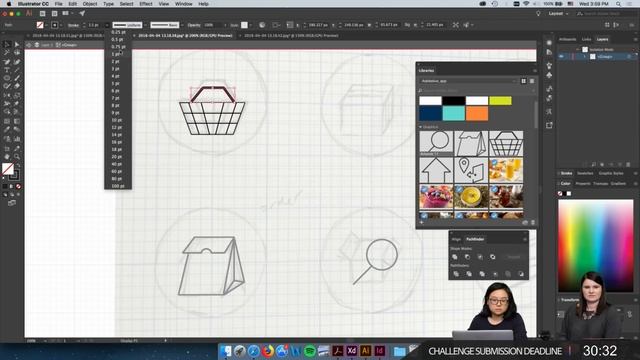Switch Libraries to list view
640x360 pixels.
pyautogui.click(x=532, y=81)
